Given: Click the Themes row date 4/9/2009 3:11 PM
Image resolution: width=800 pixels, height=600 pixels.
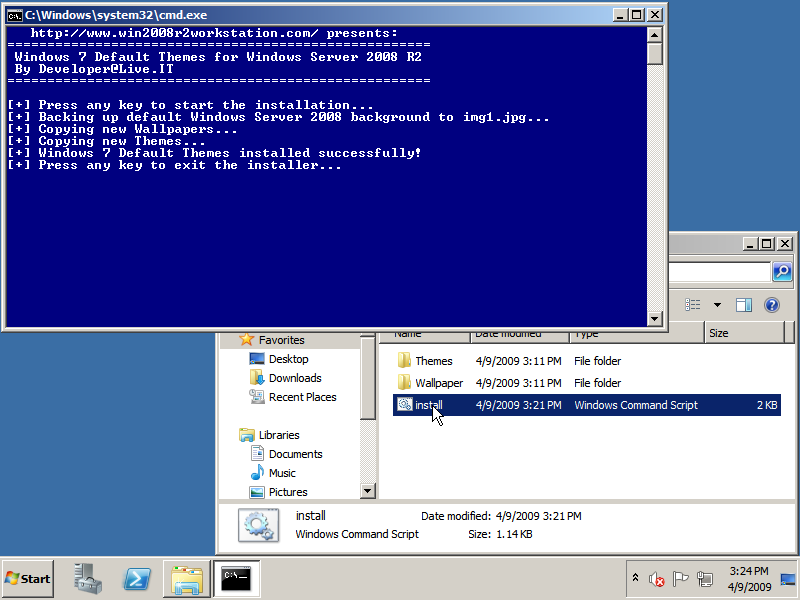Looking at the screenshot, I should click(x=518, y=361).
